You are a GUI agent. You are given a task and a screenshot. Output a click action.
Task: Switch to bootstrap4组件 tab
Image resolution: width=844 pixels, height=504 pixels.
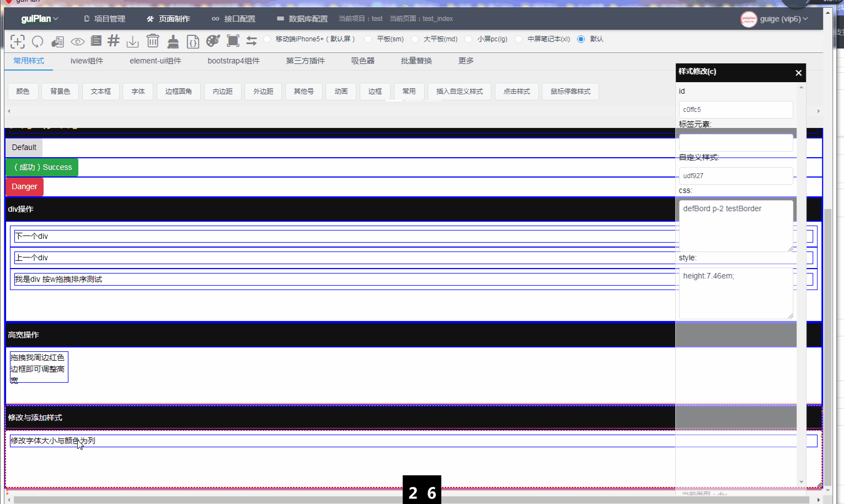coord(234,61)
